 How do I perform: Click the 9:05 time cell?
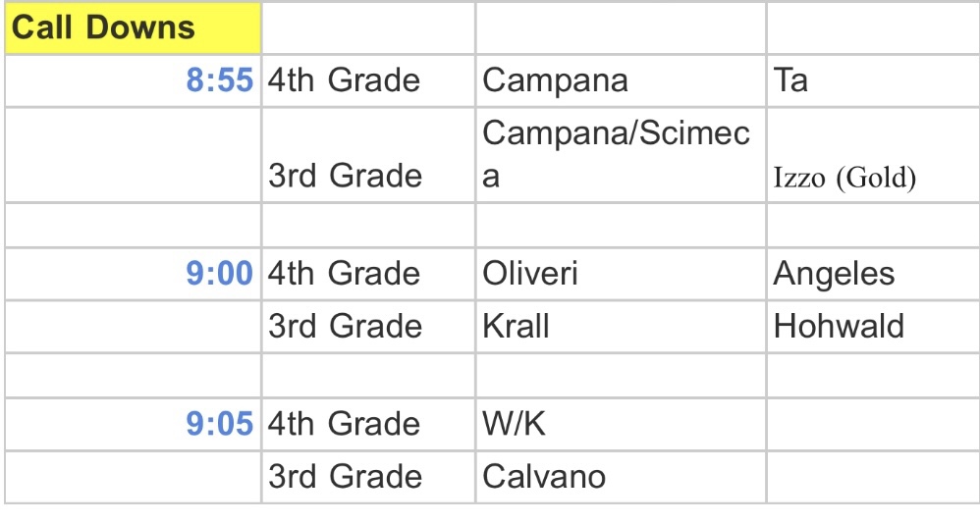(220, 424)
